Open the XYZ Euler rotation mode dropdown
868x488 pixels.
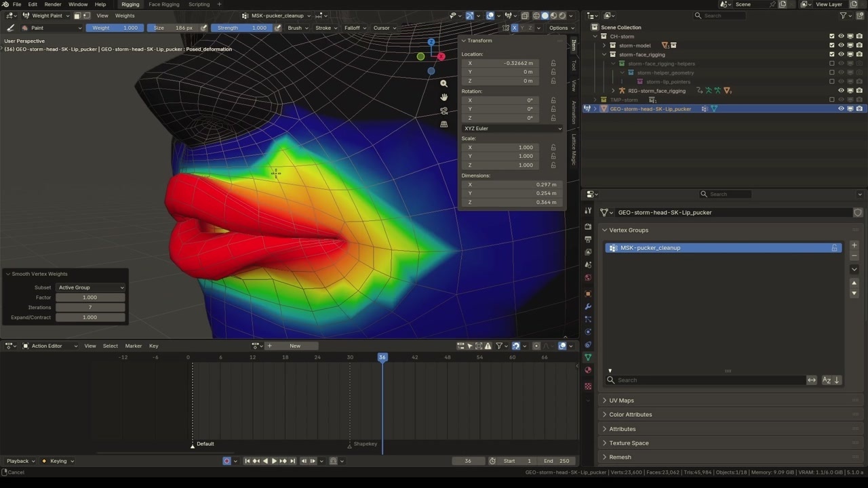tap(512, 128)
